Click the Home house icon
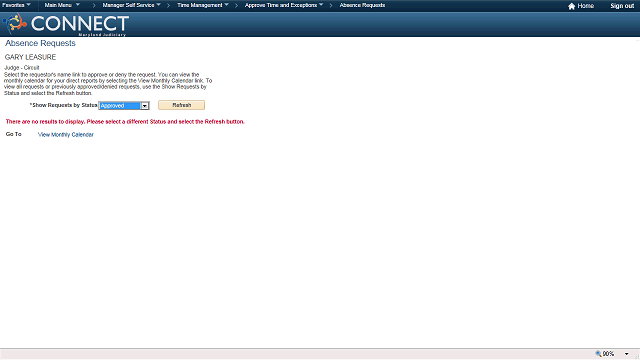 click(571, 6)
